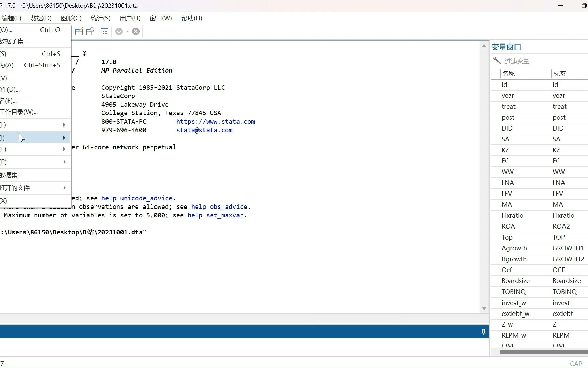
Task: Click the variables window horizontal scrollbar
Action: [x=543, y=352]
